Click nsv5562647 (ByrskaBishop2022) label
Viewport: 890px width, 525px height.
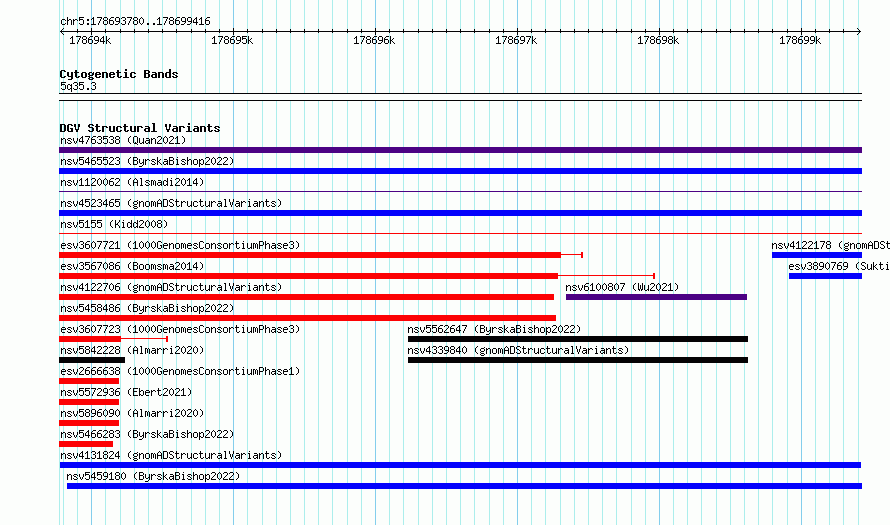pos(494,329)
